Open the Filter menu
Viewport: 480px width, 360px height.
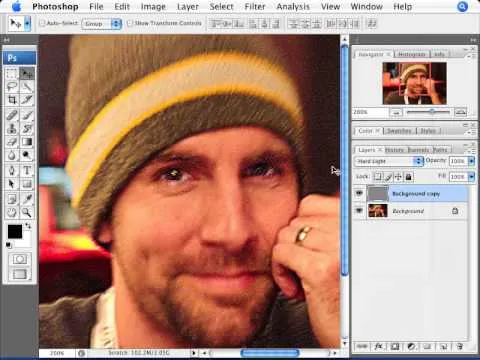tap(255, 7)
